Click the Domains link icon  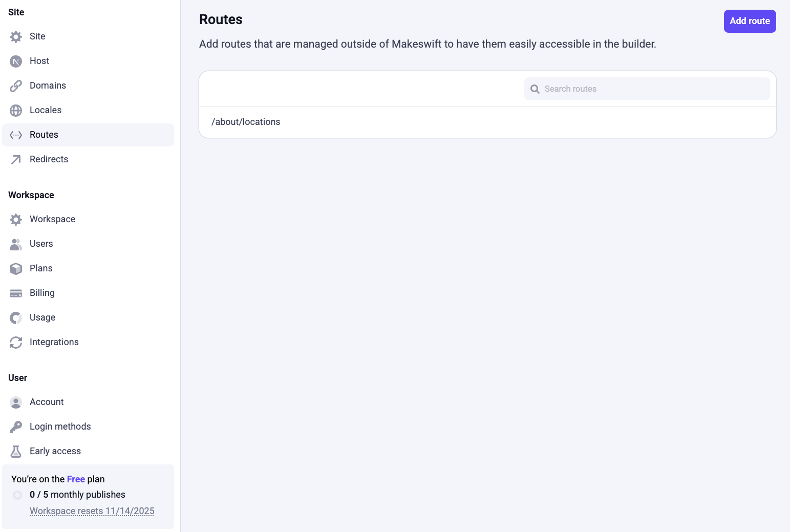(16, 86)
